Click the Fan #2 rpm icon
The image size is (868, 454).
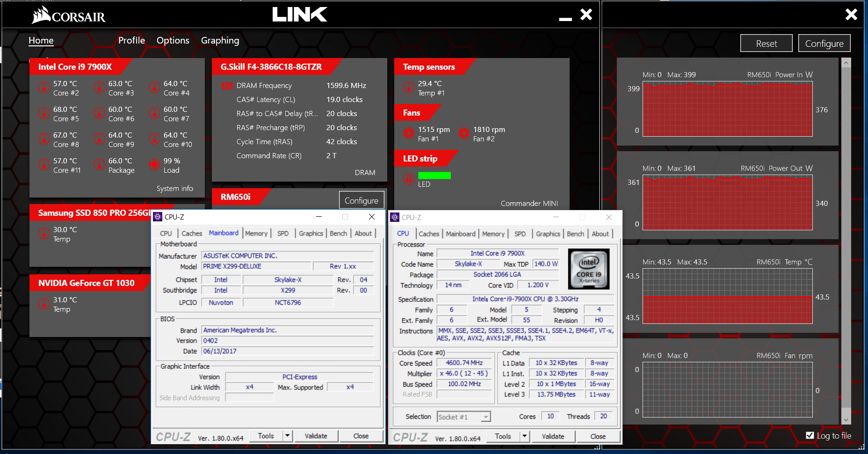click(x=464, y=133)
